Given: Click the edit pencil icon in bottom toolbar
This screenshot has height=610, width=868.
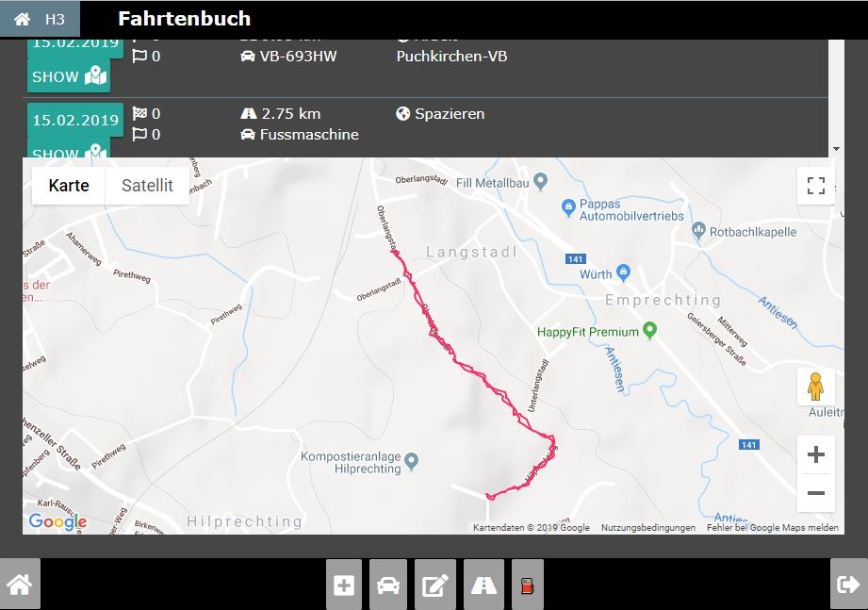Looking at the screenshot, I should pos(435,585).
